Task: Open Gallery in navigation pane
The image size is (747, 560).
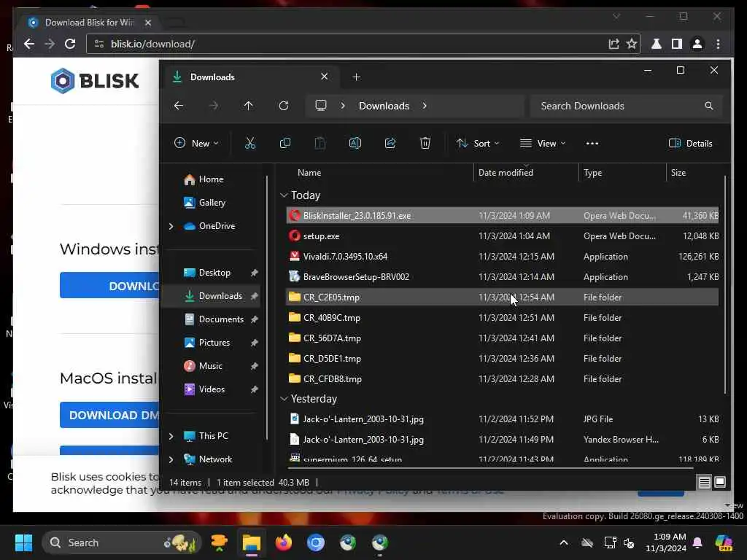Action: [205, 203]
